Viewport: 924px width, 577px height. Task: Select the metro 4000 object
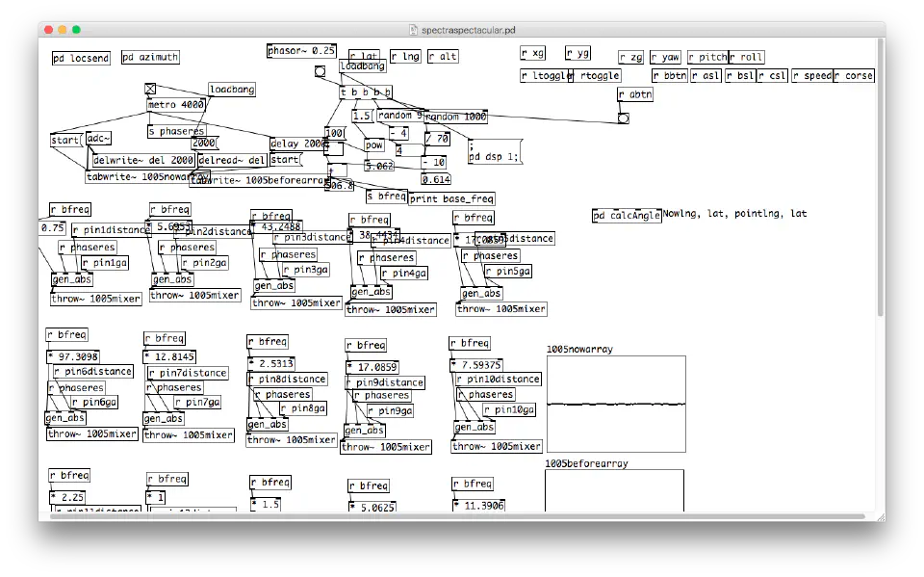pyautogui.click(x=175, y=104)
